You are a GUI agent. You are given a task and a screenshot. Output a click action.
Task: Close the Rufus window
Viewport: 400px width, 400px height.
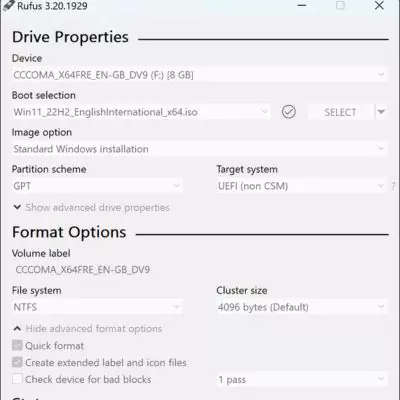coord(379,5)
